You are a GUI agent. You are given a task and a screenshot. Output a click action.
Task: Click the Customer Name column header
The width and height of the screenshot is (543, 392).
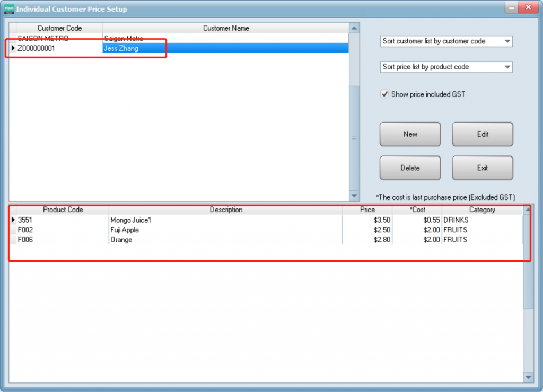(x=226, y=28)
